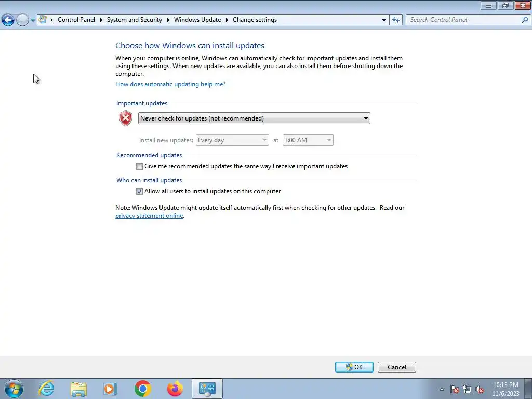532x399 pixels.
Task: Show hidden tray icons arrow
Action: [442, 389]
